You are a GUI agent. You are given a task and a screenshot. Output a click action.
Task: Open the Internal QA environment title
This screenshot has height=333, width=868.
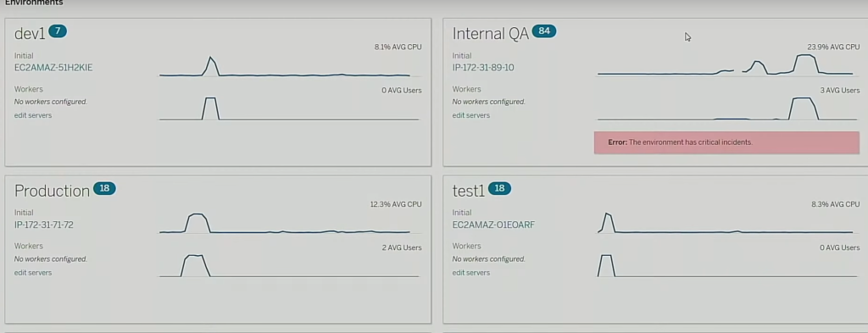click(491, 34)
